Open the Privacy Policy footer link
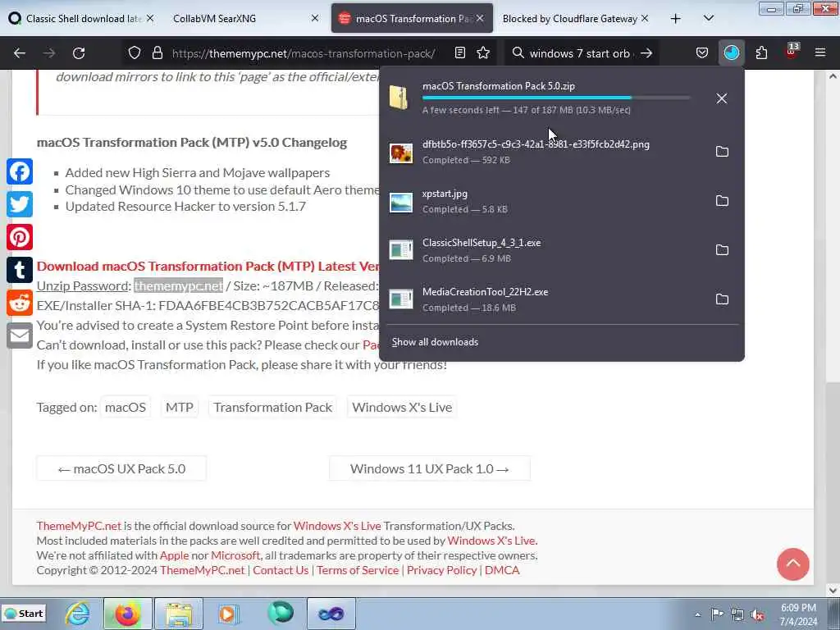Screen dimensions: 840x630 coord(441,570)
